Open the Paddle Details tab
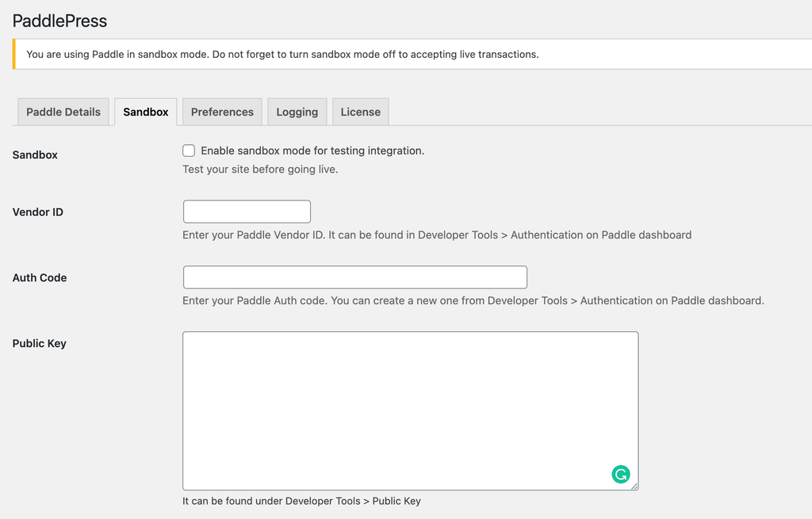The width and height of the screenshot is (812, 519). [63, 112]
